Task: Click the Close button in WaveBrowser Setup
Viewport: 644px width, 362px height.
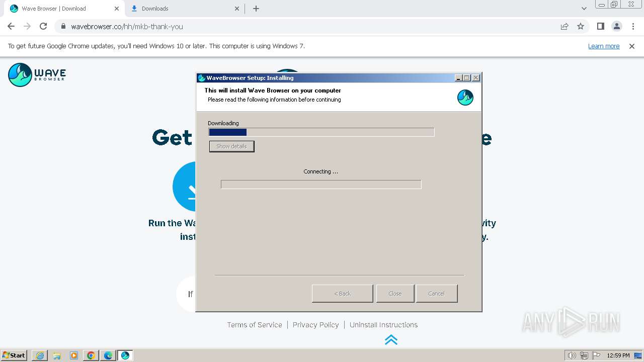Action: click(395, 294)
